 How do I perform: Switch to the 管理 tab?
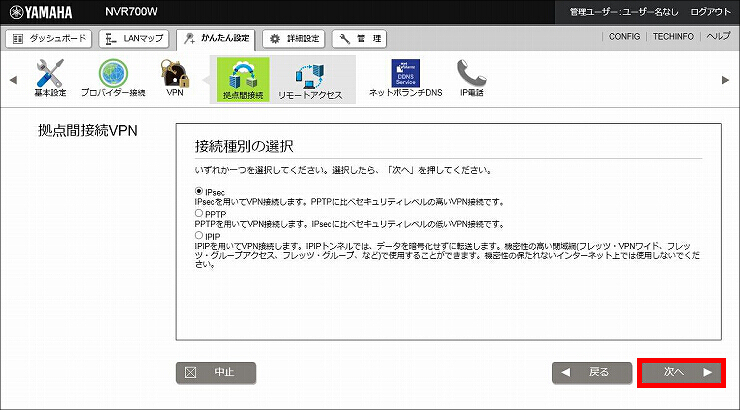click(x=359, y=39)
